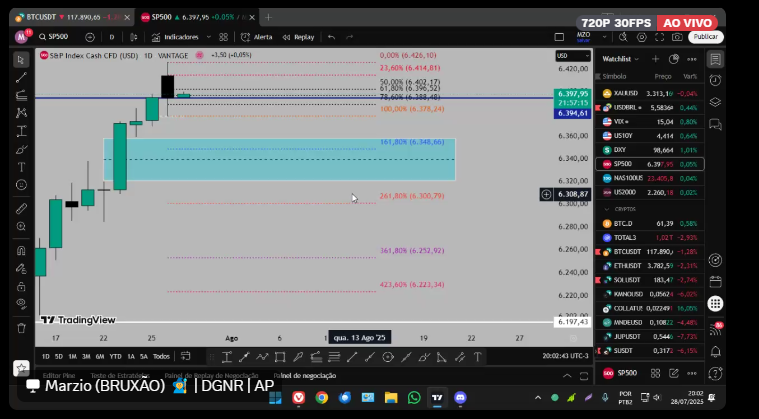Viewport: 759px width, 419px height.
Task: Open the calendar icon in right sidebar
Action: 715,282
